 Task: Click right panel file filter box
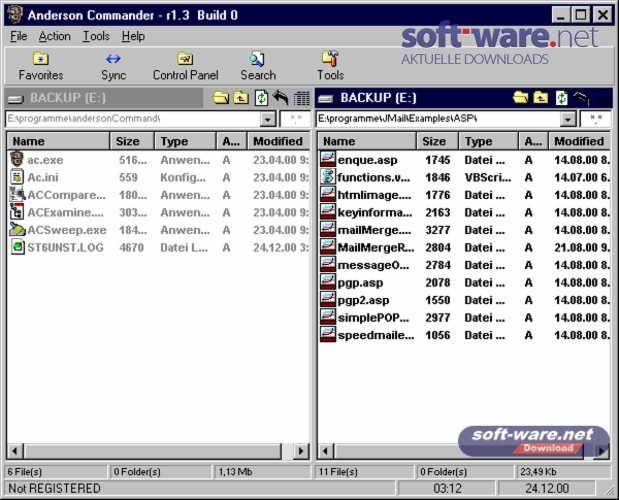click(x=596, y=119)
